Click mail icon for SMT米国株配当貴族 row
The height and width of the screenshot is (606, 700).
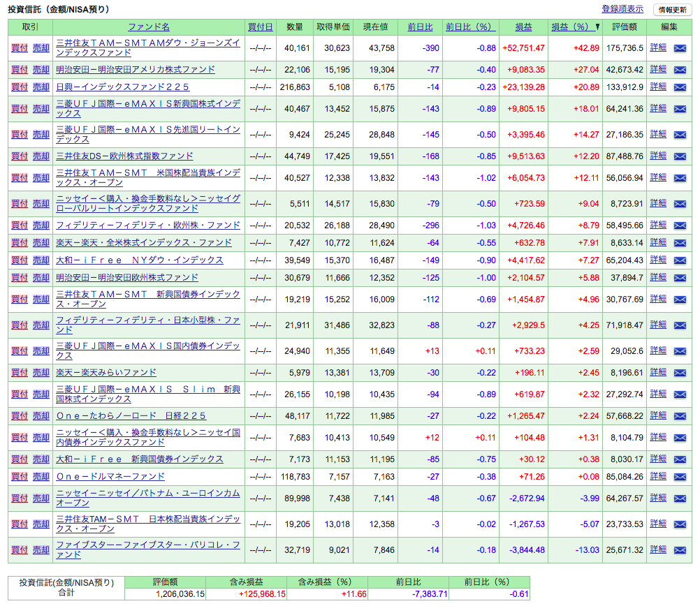click(680, 178)
